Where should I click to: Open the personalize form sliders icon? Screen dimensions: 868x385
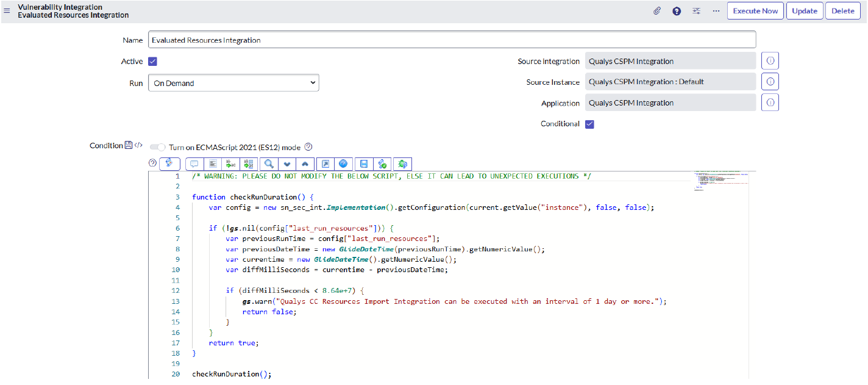696,11
